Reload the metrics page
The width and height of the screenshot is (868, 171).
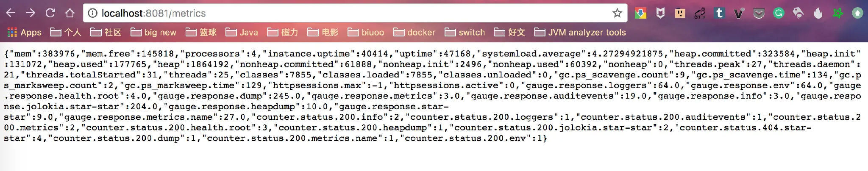coord(50,13)
